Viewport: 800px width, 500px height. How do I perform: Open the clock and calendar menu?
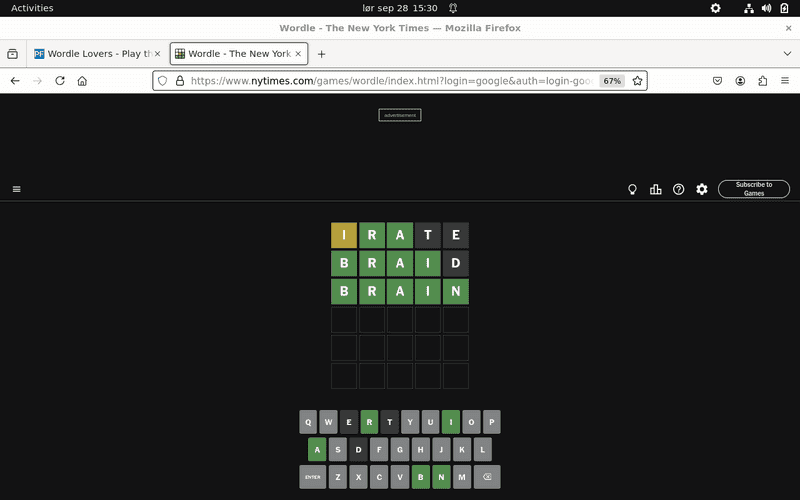pos(400,8)
